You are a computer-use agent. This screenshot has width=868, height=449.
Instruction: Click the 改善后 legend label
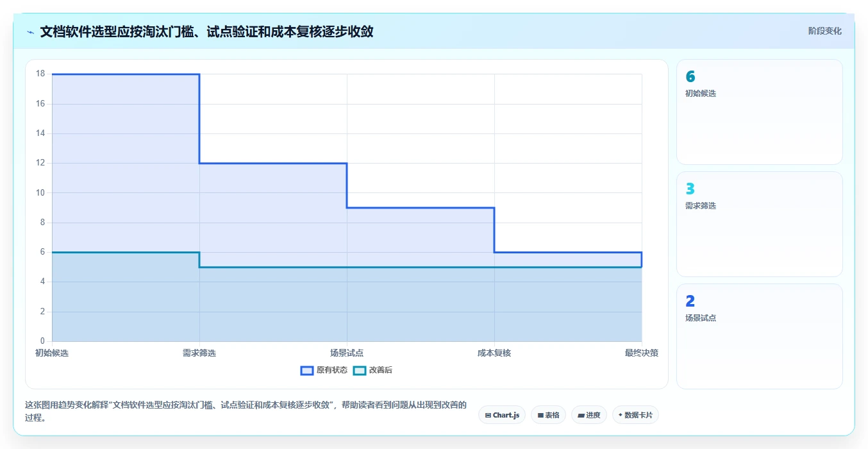(381, 370)
